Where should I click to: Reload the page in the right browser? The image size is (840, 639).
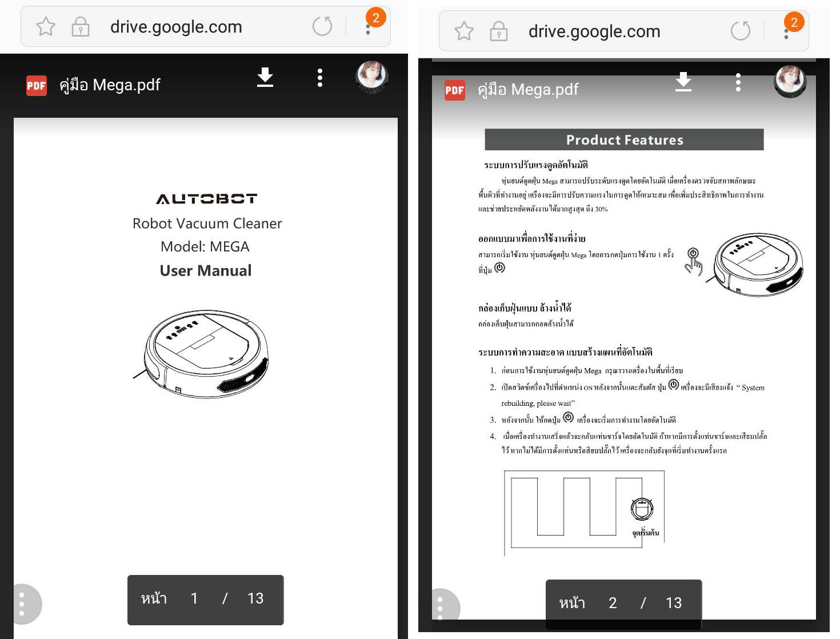741,31
